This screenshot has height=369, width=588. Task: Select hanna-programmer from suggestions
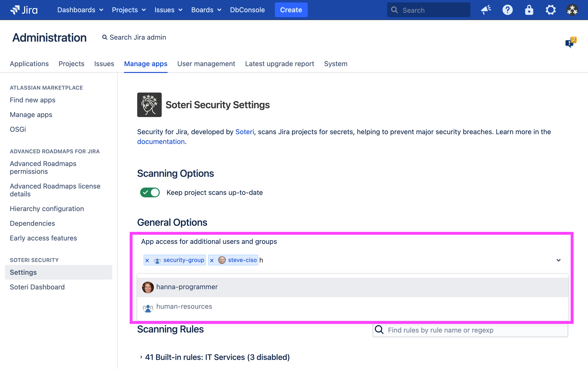click(x=187, y=287)
